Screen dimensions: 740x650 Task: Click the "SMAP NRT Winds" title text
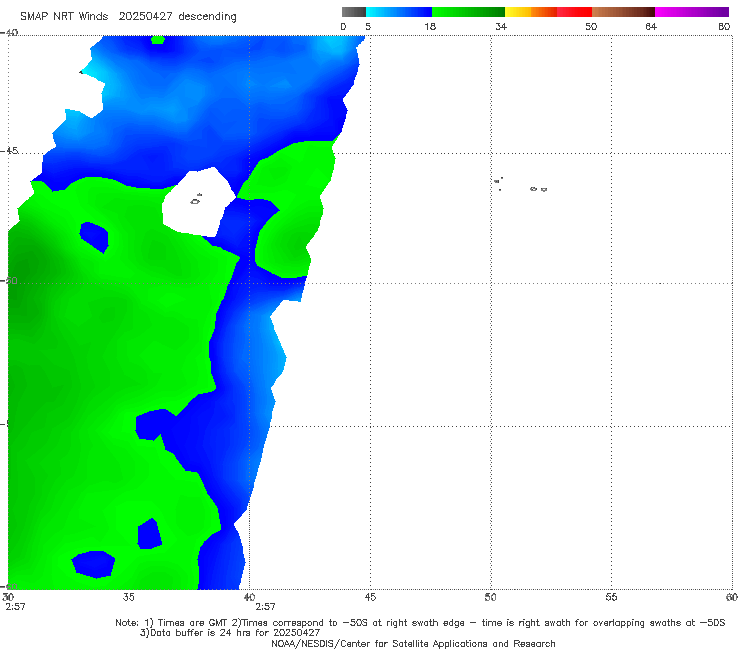click(64, 17)
